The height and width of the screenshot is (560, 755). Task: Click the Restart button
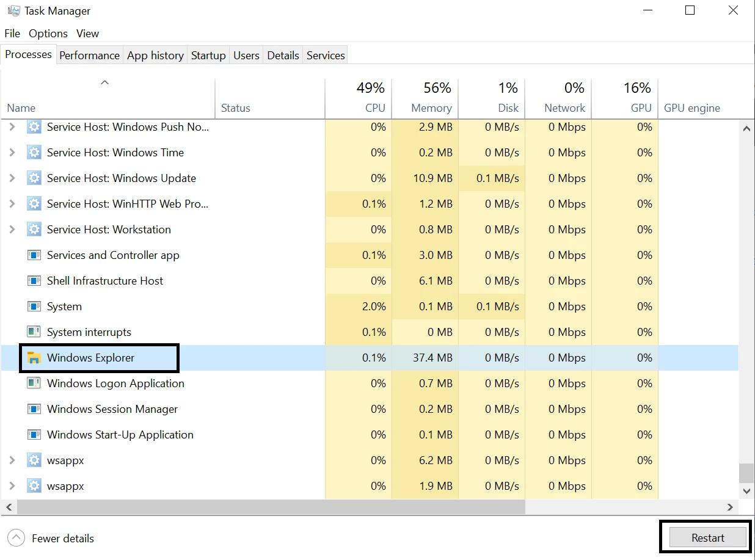coord(708,538)
